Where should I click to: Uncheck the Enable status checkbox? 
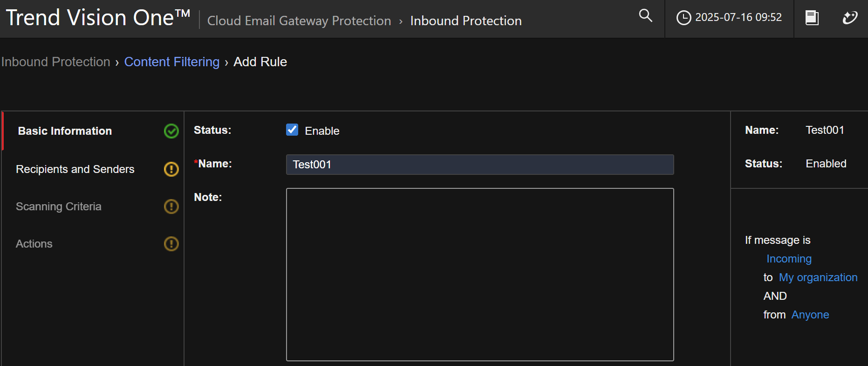coord(292,130)
